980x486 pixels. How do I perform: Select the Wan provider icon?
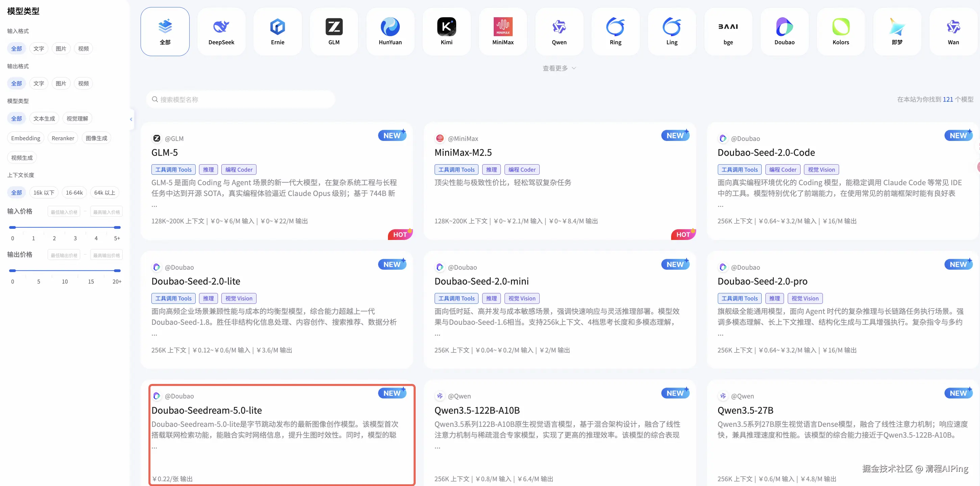pos(953,27)
